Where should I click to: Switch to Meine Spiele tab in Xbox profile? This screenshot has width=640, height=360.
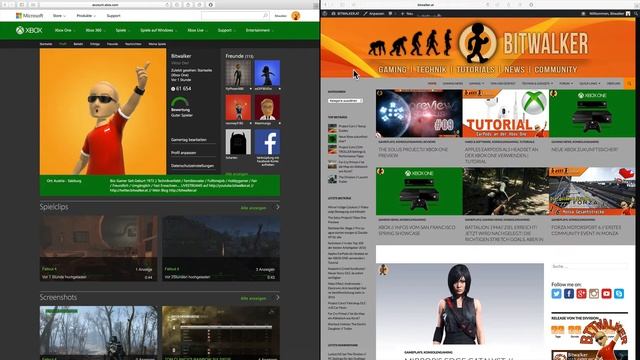[157, 44]
